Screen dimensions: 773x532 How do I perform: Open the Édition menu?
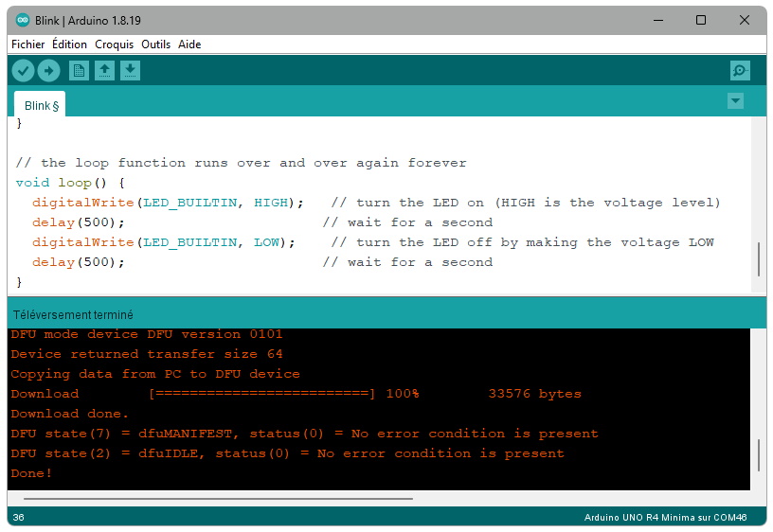(x=69, y=44)
